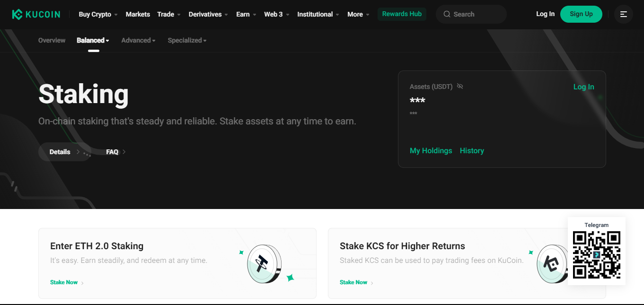The image size is (644, 305).
Task: Click Stake Now for ETH 2.0 Staking
Action: (x=67, y=282)
